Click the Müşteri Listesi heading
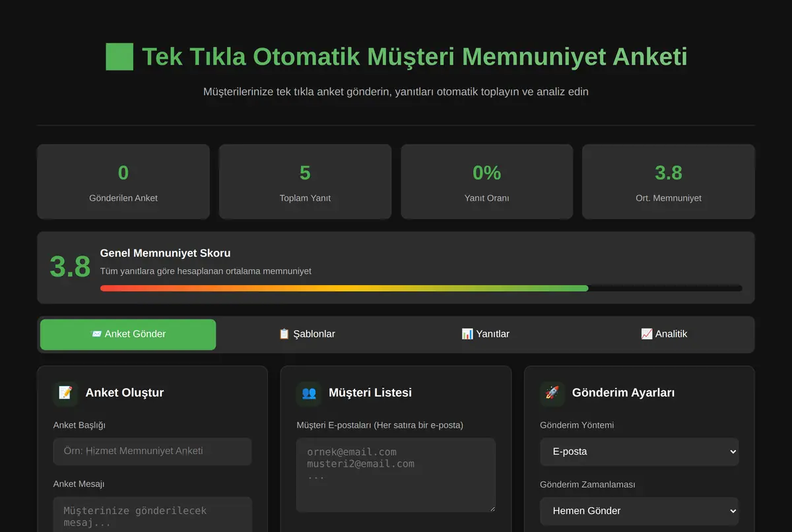The width and height of the screenshot is (792, 532). [x=370, y=393]
